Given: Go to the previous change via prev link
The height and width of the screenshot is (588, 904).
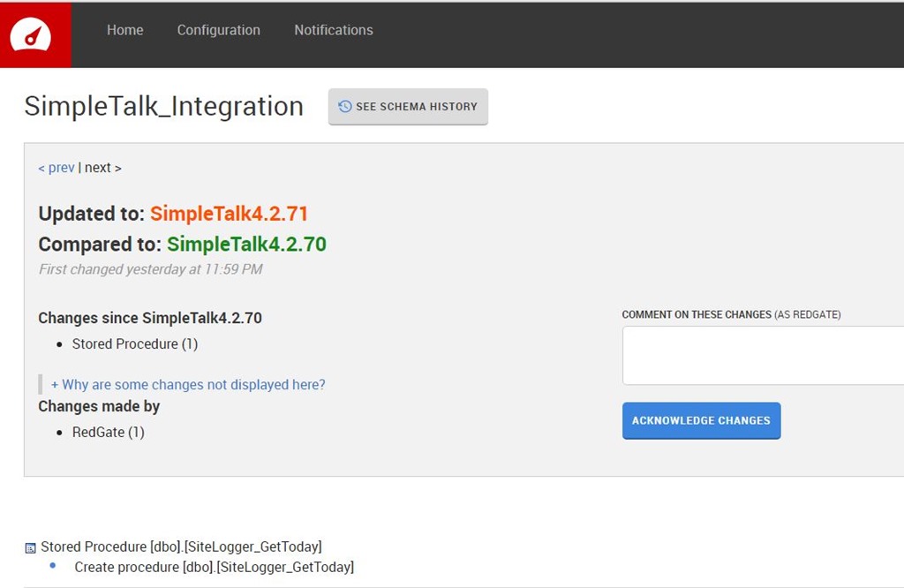Looking at the screenshot, I should click(x=56, y=168).
